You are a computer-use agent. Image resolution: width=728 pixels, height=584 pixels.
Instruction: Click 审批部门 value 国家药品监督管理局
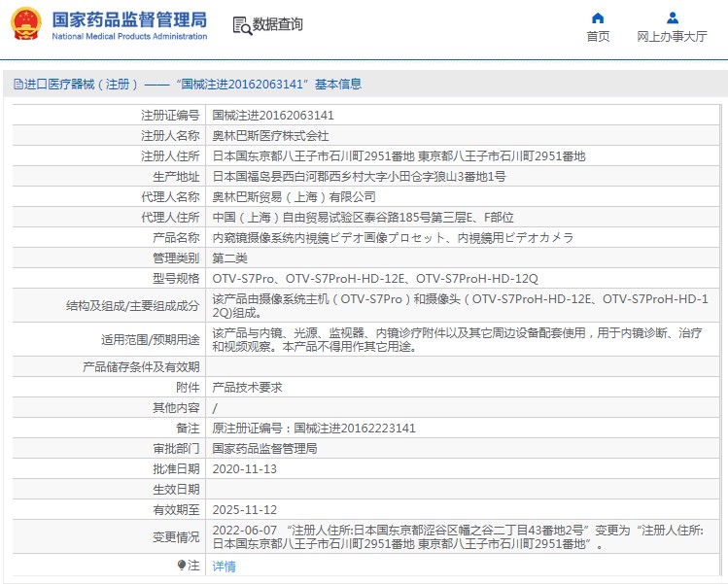[264, 448]
